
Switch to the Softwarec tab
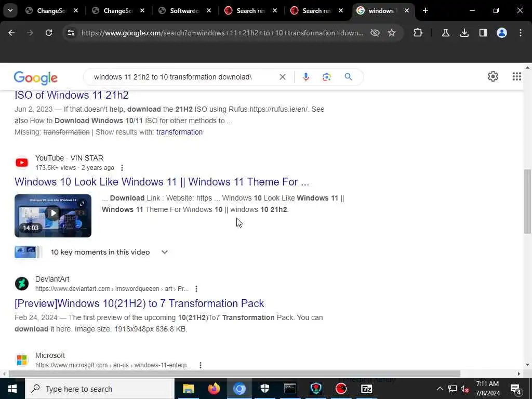click(184, 11)
